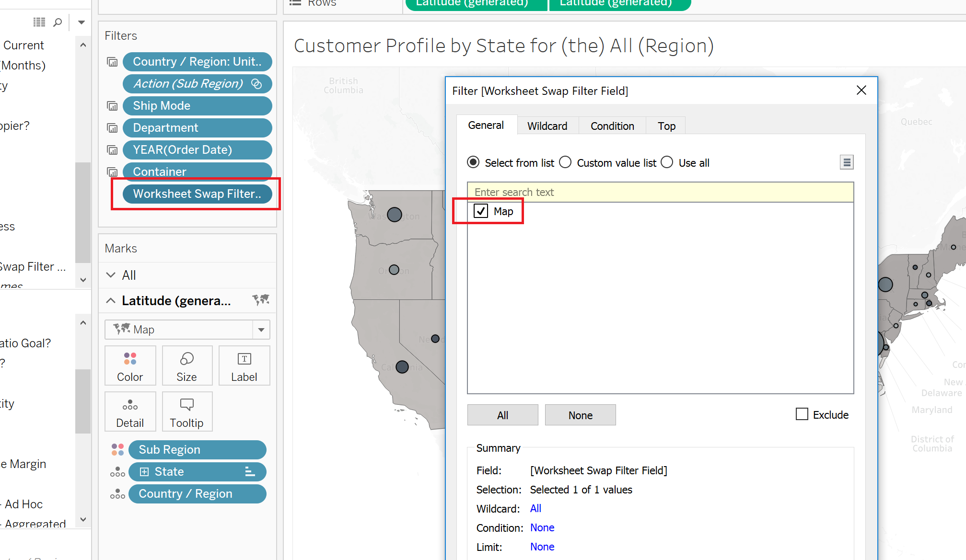Toggle the Exclude checkbox
This screenshot has width=966, height=560.
[x=802, y=414]
